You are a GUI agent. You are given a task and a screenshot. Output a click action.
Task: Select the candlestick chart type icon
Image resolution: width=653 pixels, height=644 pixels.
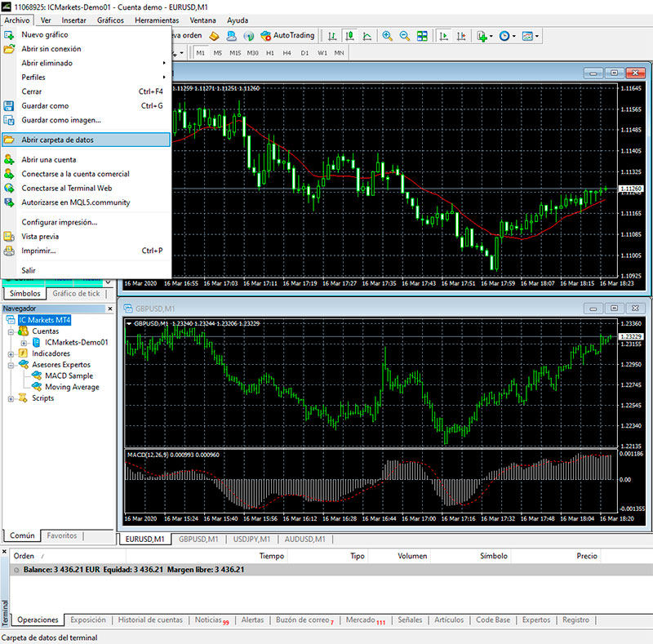click(349, 36)
